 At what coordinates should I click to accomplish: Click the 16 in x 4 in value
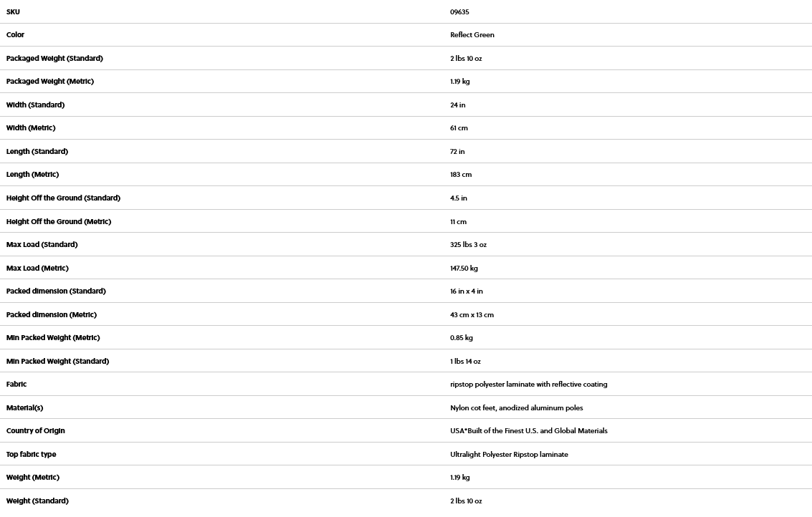point(467,291)
